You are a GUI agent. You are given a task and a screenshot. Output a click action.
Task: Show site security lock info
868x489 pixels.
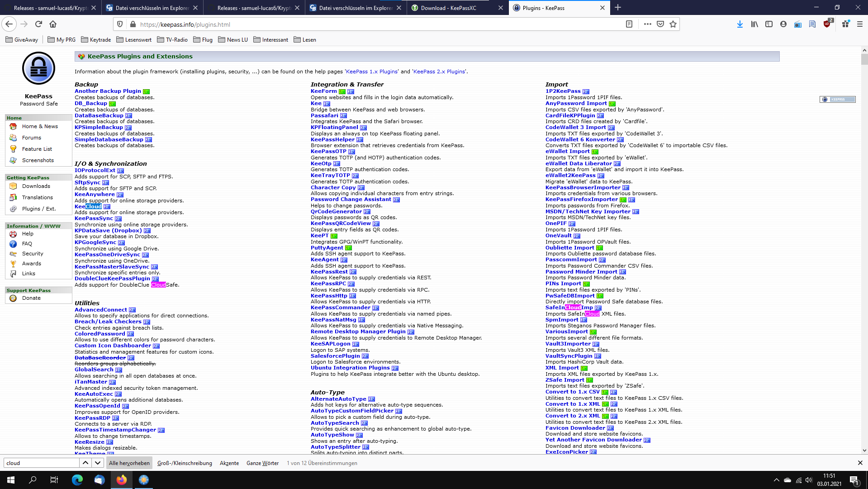[x=133, y=24]
